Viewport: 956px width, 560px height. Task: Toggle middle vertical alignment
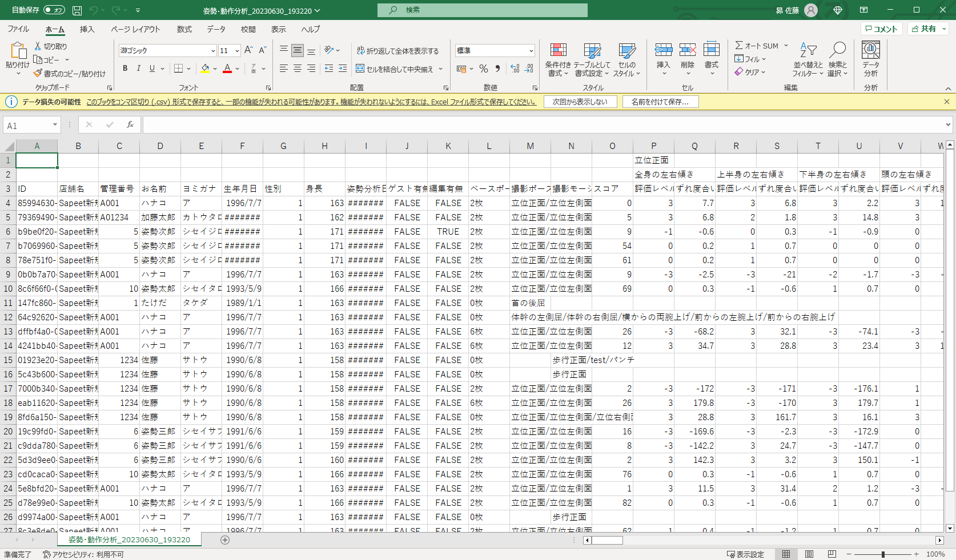pos(298,50)
